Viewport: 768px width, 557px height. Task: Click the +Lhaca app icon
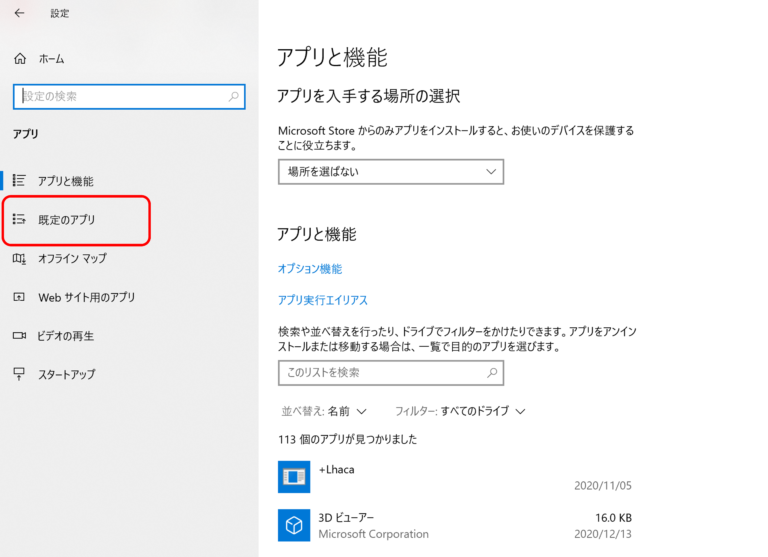point(294,477)
